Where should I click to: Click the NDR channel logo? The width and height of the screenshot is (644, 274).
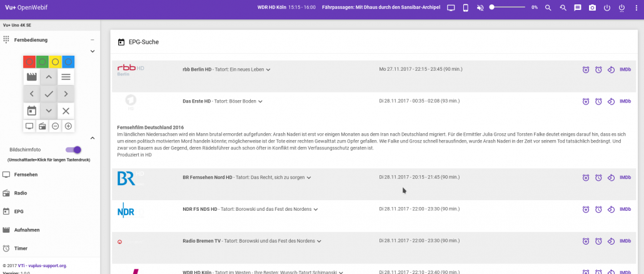(x=130, y=210)
